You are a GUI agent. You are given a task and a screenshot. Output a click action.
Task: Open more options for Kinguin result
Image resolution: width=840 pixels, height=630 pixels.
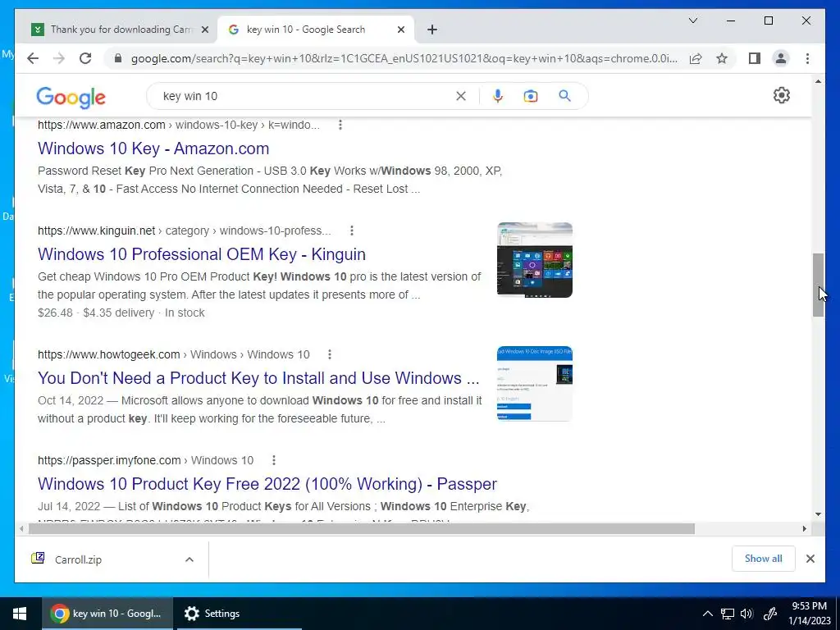coord(351,231)
